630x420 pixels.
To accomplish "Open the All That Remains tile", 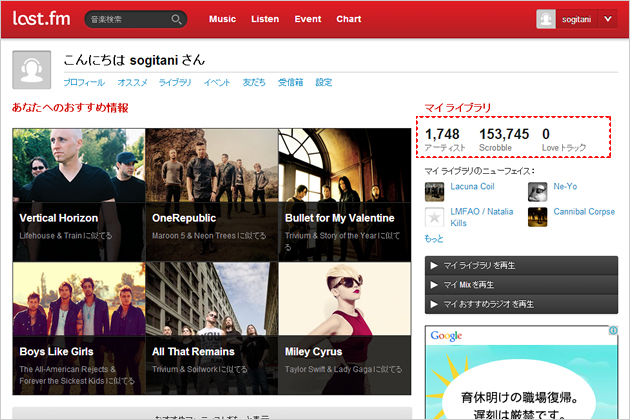I will pyautogui.click(x=212, y=328).
